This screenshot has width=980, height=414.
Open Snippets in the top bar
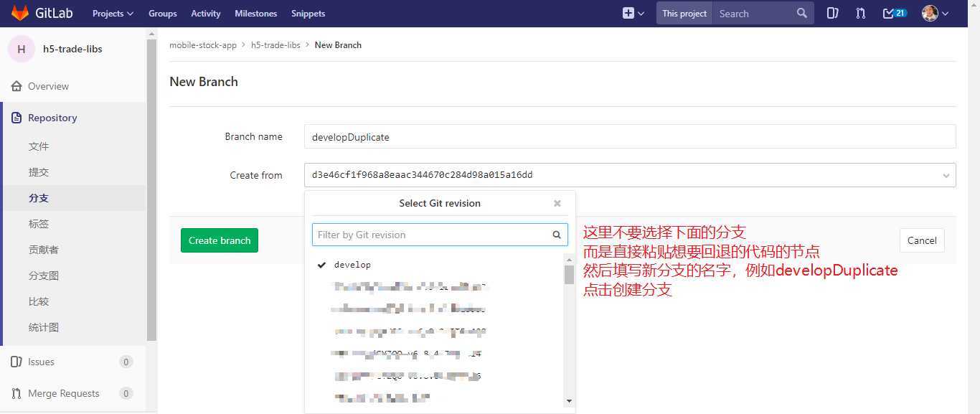coord(308,14)
